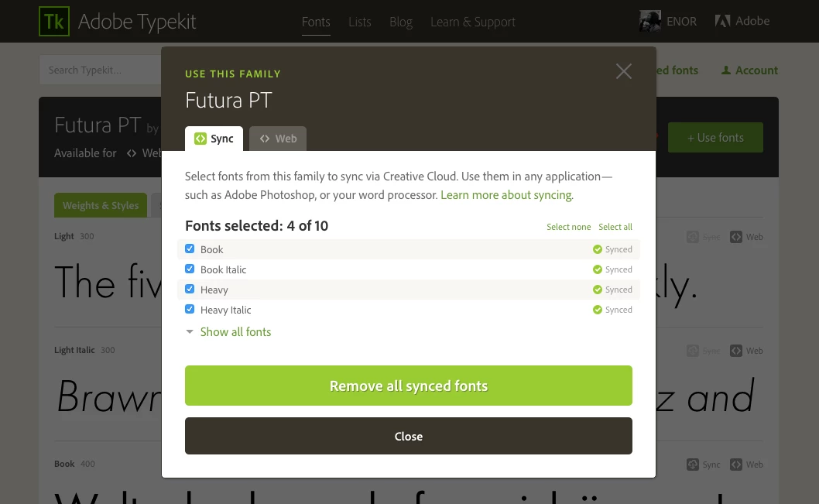Click Web icon on Light row
The height and width of the screenshot is (504, 819).
coord(736,237)
